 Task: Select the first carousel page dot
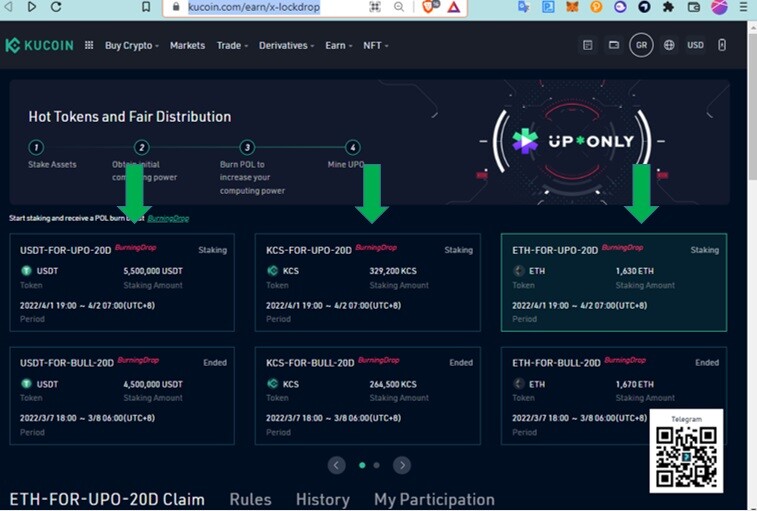click(362, 465)
